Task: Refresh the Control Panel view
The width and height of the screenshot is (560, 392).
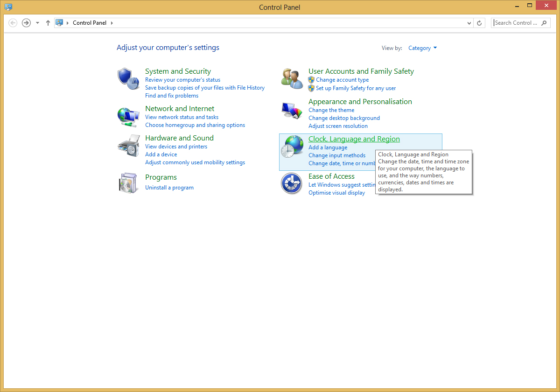Action: click(479, 23)
